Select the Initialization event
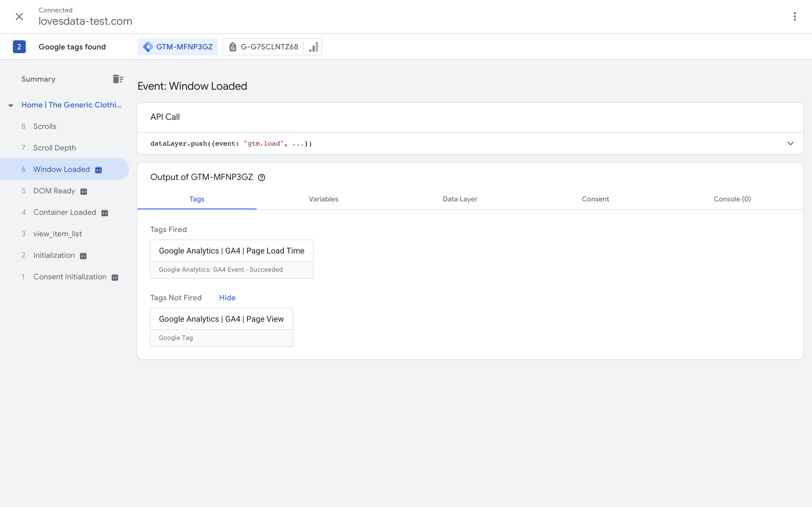Screen dimensions: 812x507 coord(54,255)
